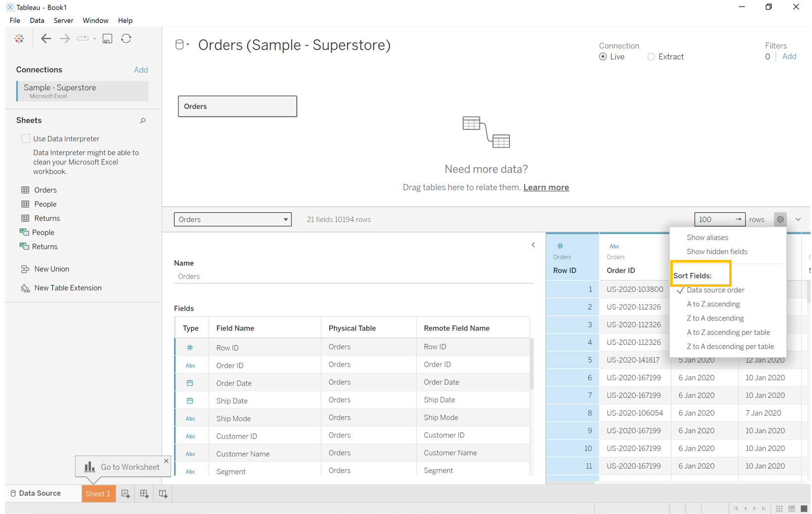This screenshot has width=812, height=514.
Task: Create a new story from the status bar icon
Action: [163, 494]
